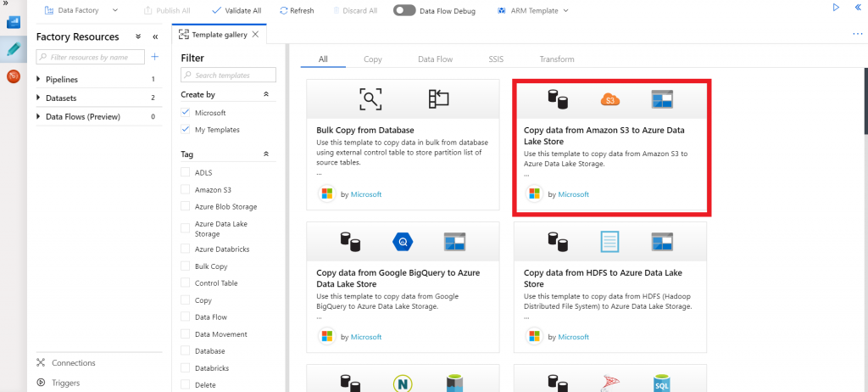Click Microsoft logo on Google BigQuery card
The height and width of the screenshot is (392, 868).
[x=326, y=337]
